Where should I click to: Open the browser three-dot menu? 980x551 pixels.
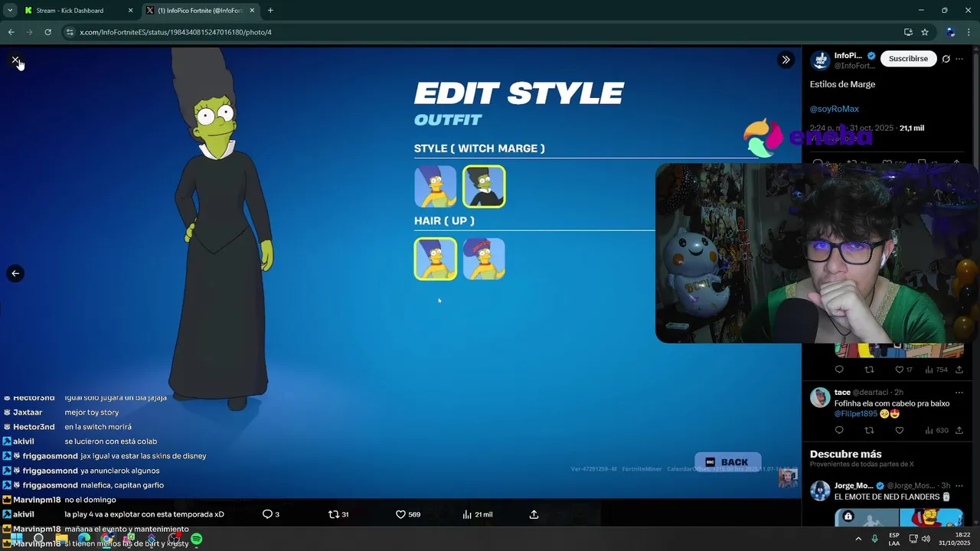[969, 32]
